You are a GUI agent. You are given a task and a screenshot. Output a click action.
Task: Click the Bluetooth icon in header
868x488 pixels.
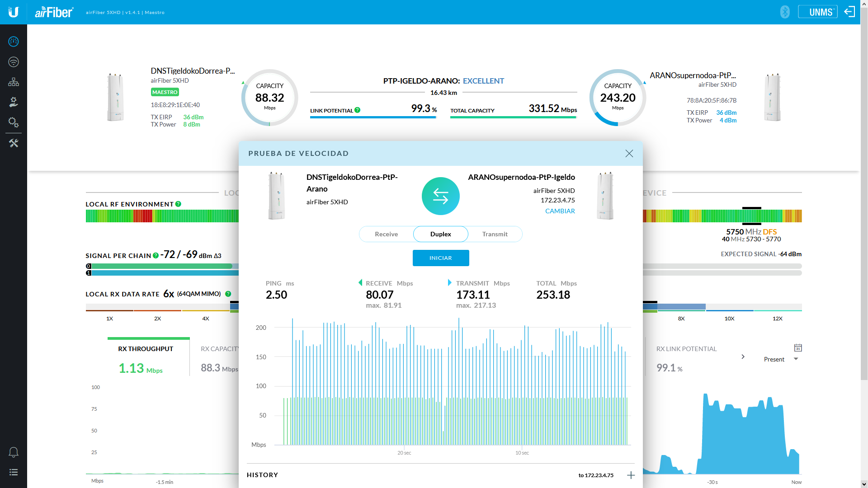tap(785, 12)
